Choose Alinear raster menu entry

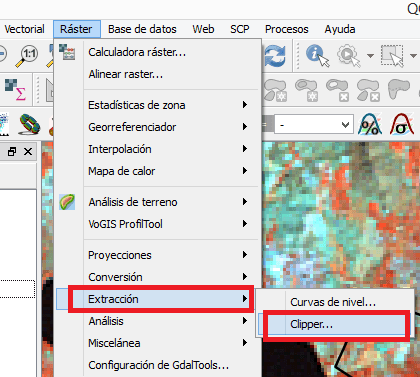[x=157, y=74]
